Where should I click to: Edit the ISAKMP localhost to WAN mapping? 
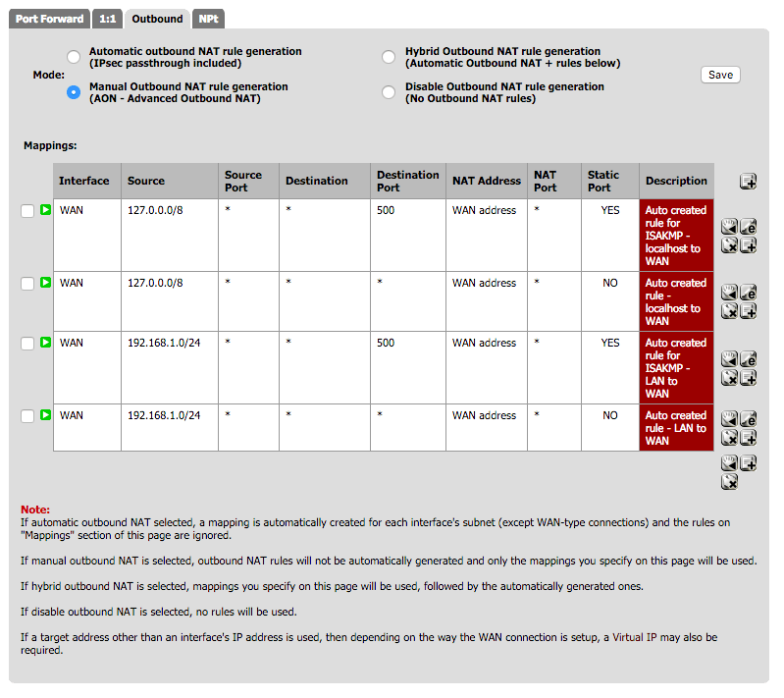pyautogui.click(x=748, y=227)
